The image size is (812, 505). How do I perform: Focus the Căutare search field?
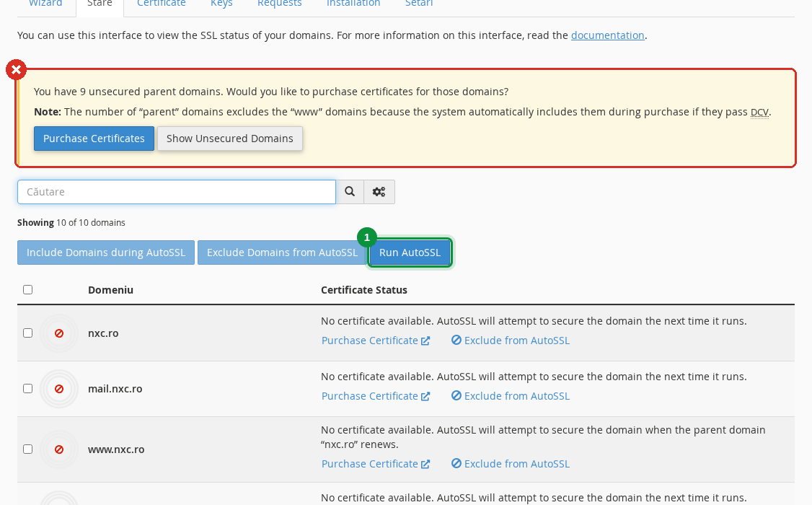click(177, 192)
